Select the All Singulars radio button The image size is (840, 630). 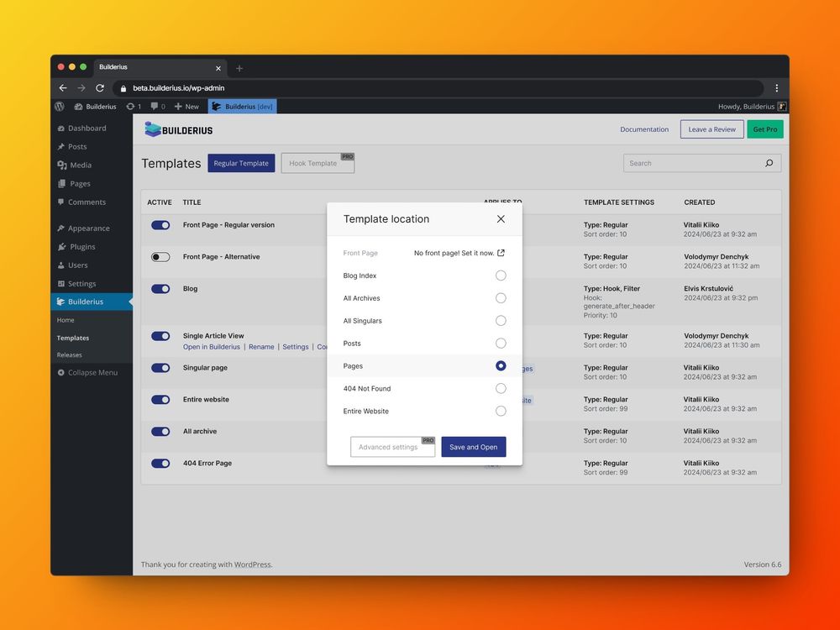coord(501,320)
